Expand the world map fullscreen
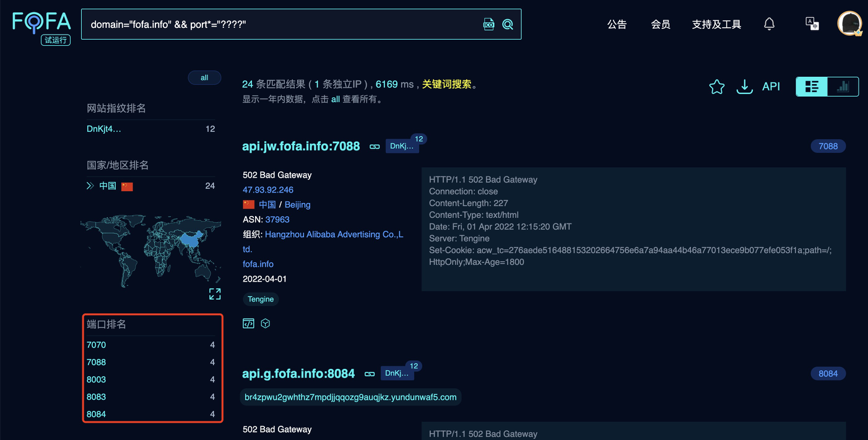This screenshot has height=440, width=868. (215, 294)
